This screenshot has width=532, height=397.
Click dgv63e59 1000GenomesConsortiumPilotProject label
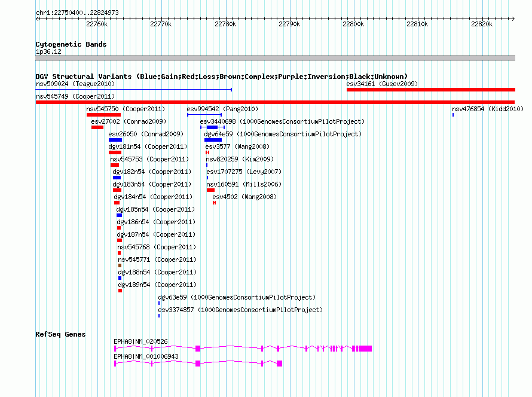click(x=237, y=297)
